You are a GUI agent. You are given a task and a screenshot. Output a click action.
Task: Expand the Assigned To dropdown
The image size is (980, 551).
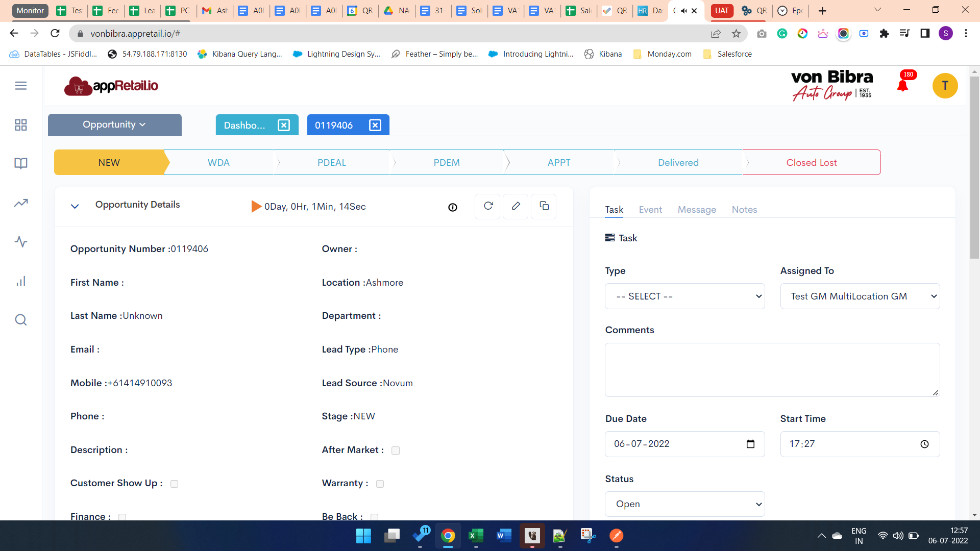(x=860, y=296)
